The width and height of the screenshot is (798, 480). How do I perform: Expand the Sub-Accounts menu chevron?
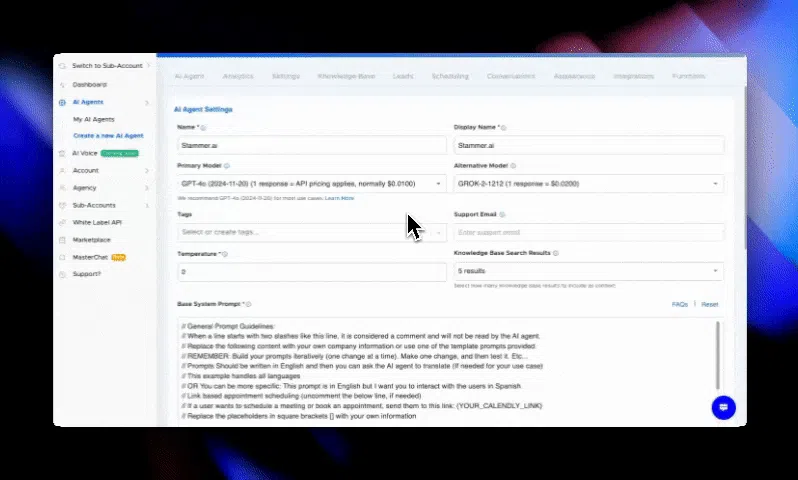pyautogui.click(x=147, y=205)
